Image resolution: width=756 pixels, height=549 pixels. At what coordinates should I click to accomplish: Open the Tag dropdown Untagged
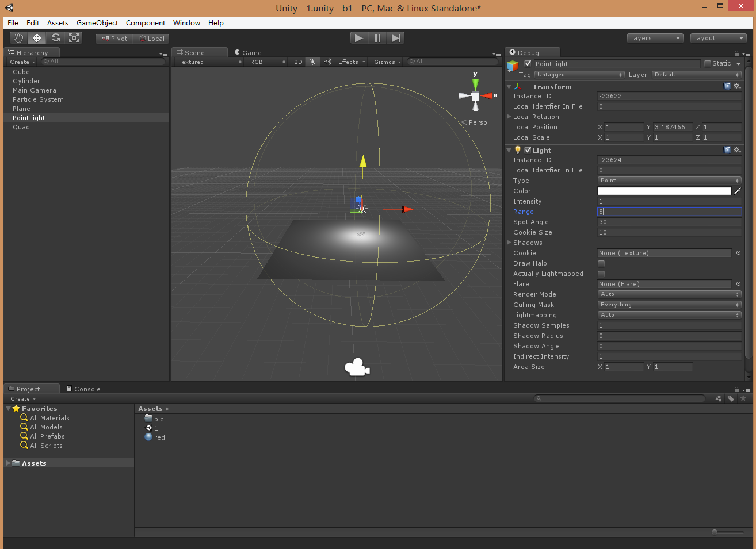coord(579,75)
